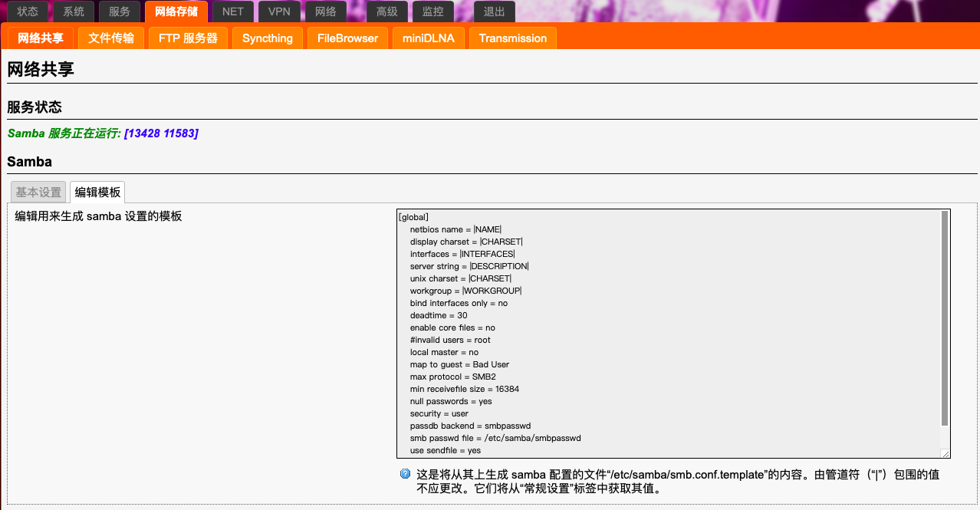This screenshot has height=510, width=980.
Task: Open the FileBrowser tab
Action: pyautogui.click(x=347, y=38)
